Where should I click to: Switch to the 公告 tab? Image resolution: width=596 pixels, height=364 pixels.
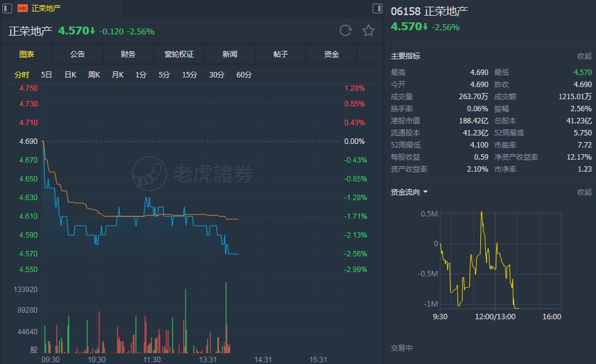click(x=77, y=54)
